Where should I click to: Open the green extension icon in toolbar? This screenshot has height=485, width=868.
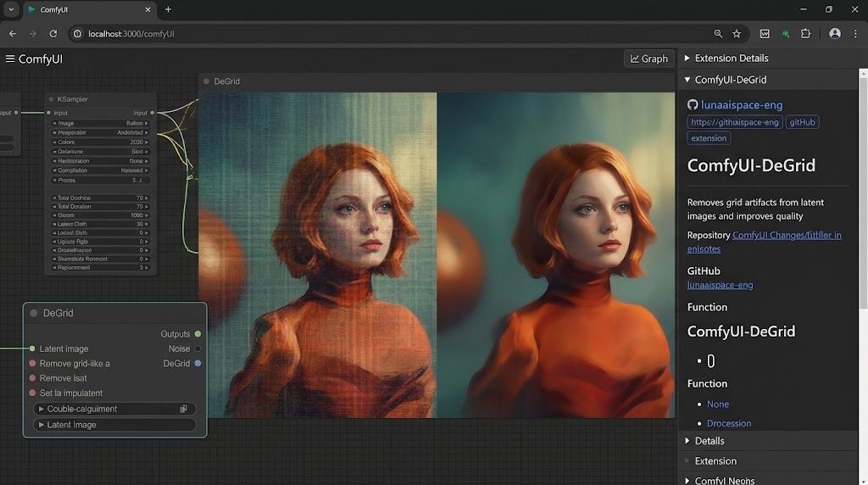coord(786,34)
